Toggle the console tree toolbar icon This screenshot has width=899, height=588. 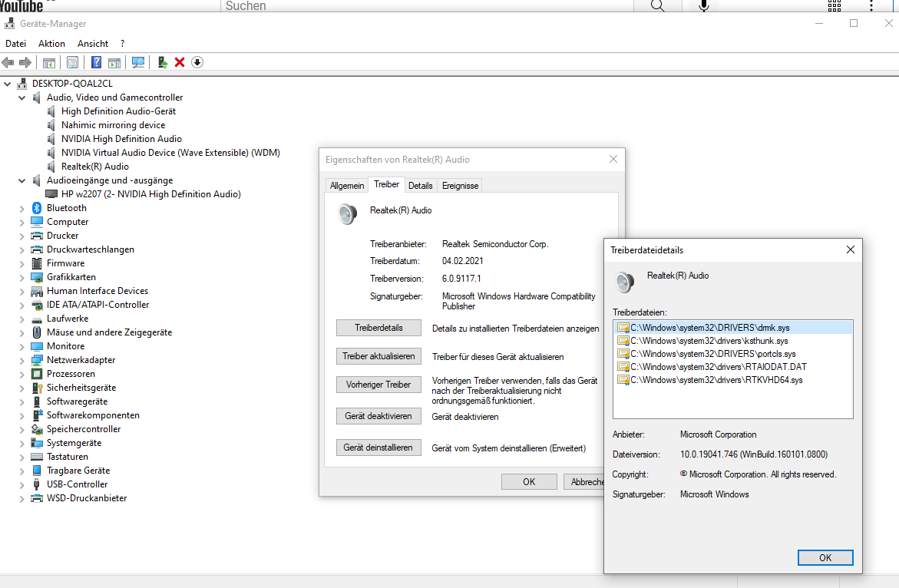point(49,62)
